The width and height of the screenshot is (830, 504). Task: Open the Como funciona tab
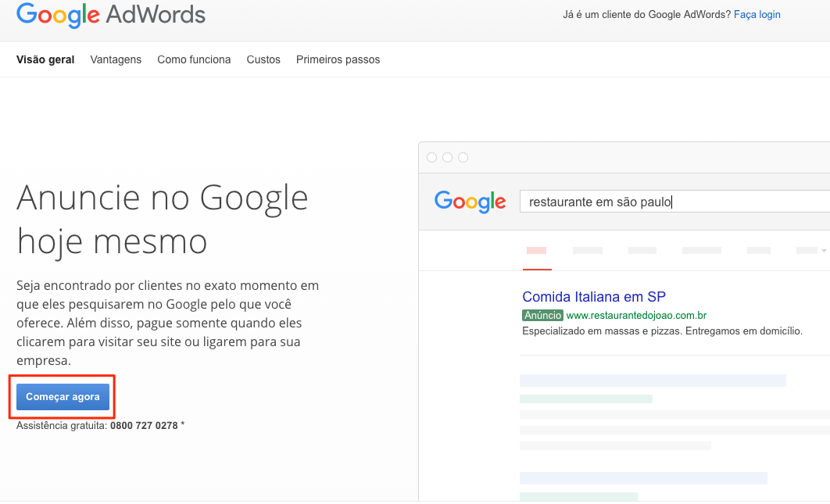click(x=194, y=60)
